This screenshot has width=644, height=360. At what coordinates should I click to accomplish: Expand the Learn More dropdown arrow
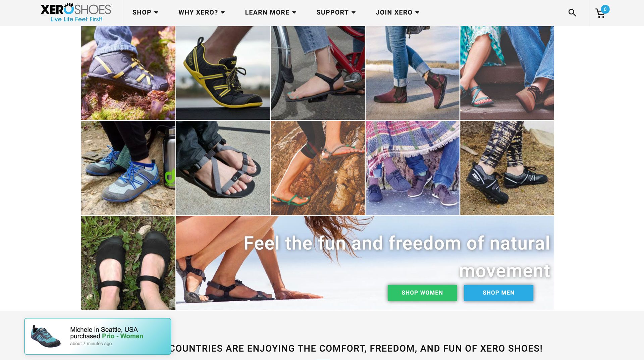coord(294,12)
